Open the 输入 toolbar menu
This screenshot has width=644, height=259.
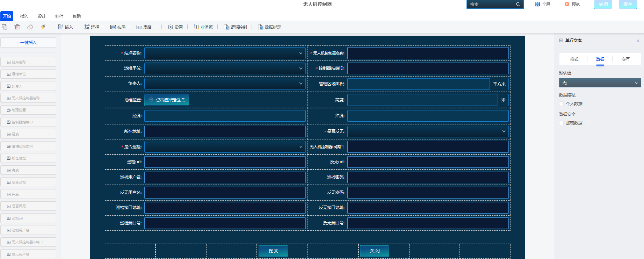point(67,27)
